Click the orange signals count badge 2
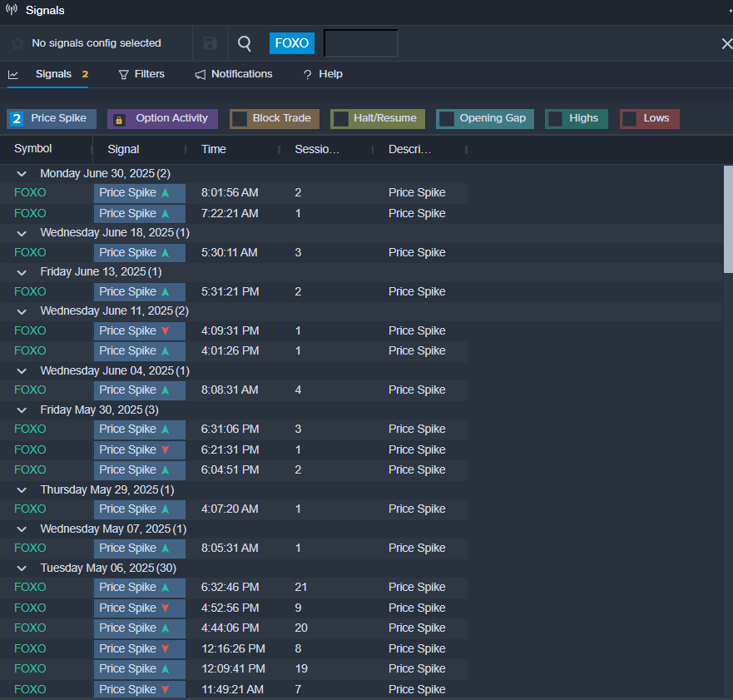733x700 pixels. click(x=85, y=74)
